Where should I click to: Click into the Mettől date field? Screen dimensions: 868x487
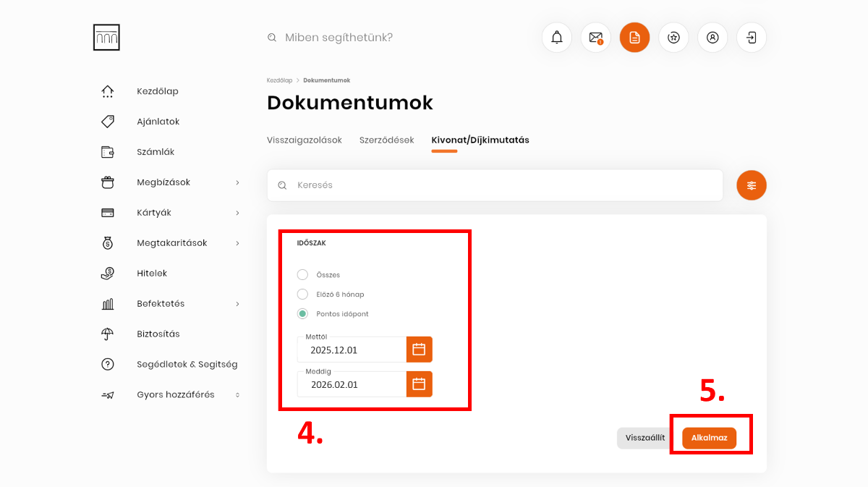[352, 350]
